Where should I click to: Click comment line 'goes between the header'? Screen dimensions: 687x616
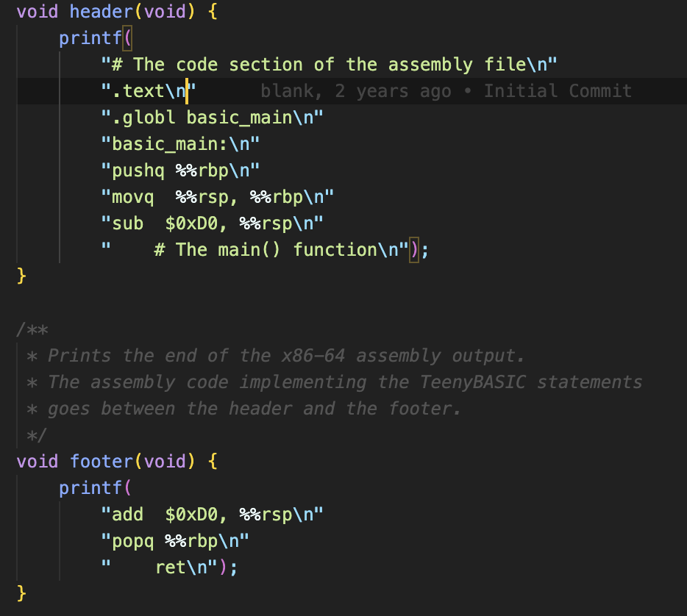(x=254, y=409)
